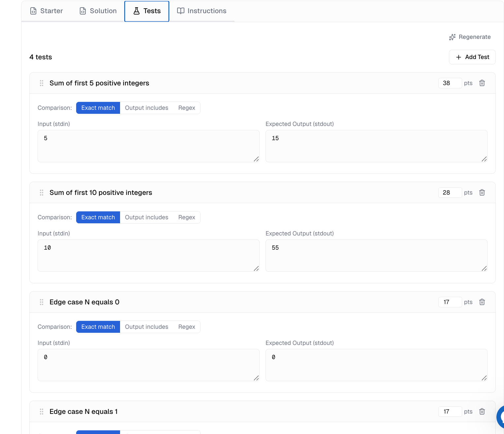This screenshot has height=434, width=504.
Task: Click stdin input containing 5
Action: pos(148,146)
